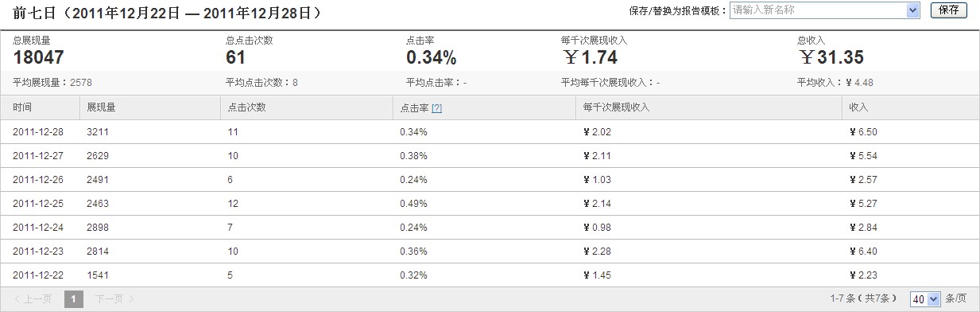Image resolution: width=980 pixels, height=312 pixels.
Task: Sort by the 点击次数 column header
Action: (x=246, y=107)
